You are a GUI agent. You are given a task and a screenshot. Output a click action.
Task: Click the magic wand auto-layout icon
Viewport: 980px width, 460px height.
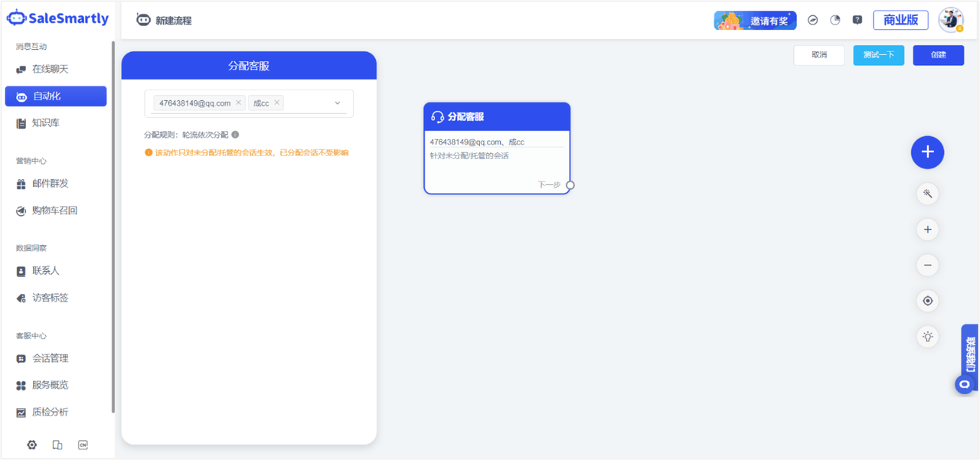pyautogui.click(x=927, y=194)
